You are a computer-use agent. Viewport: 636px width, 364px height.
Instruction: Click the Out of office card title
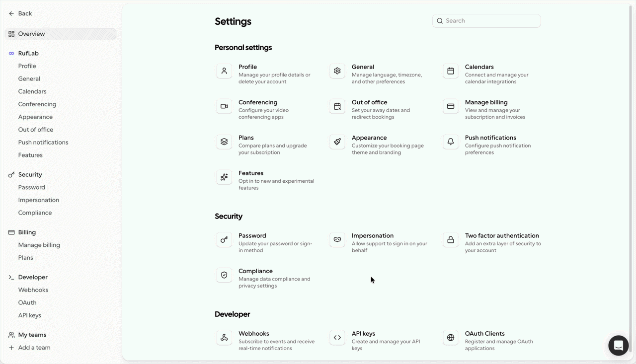click(369, 102)
